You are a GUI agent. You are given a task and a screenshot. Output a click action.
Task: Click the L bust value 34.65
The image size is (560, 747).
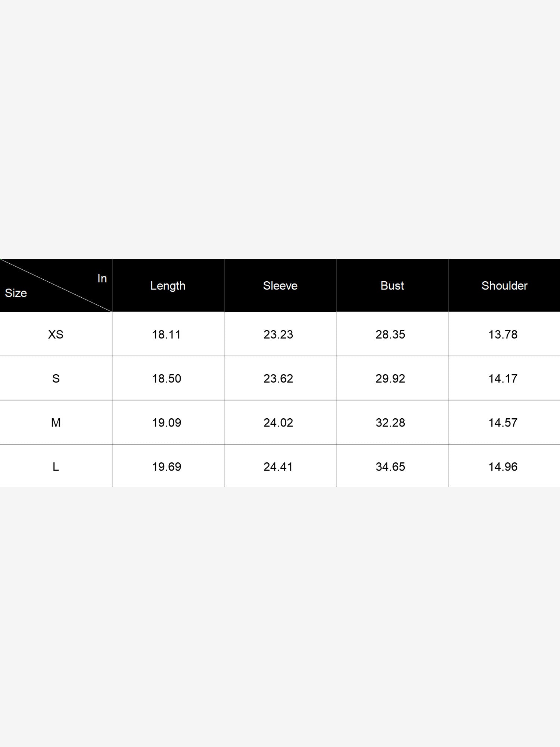tap(390, 467)
